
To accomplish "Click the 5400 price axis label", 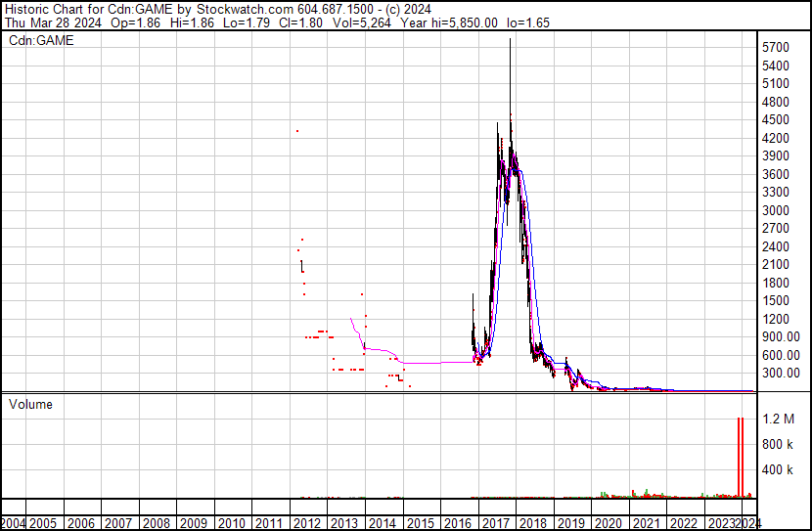I will click(776, 66).
